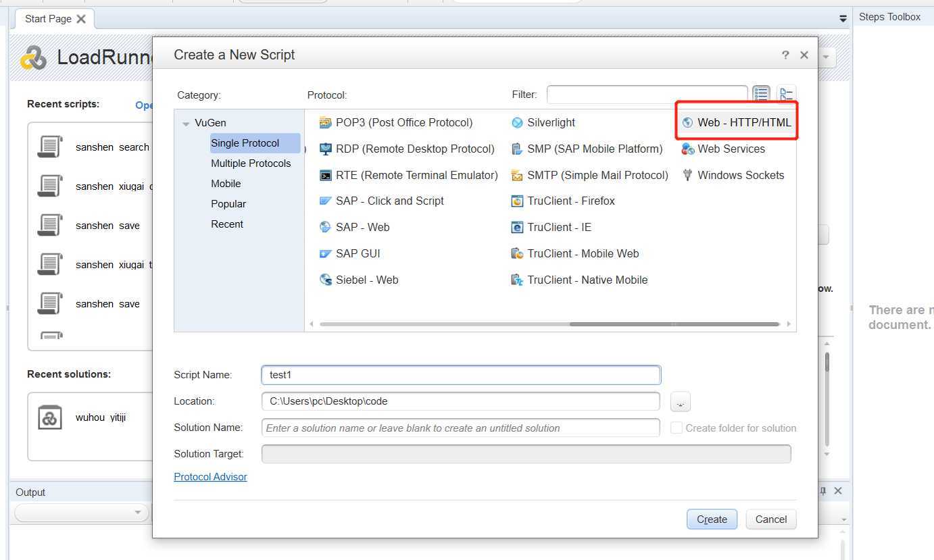Select Recent category
934x560 pixels.
[227, 224]
